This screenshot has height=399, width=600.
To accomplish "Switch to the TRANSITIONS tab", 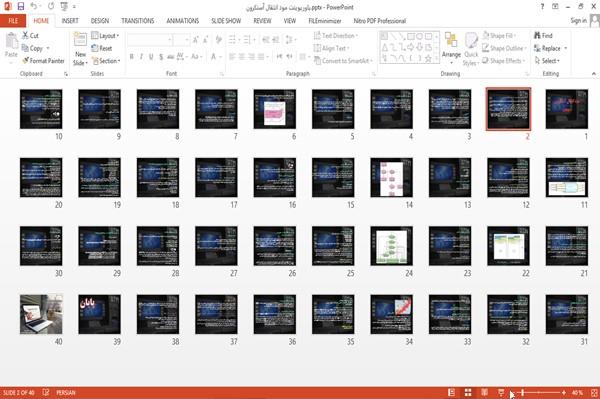I will click(x=138, y=21).
